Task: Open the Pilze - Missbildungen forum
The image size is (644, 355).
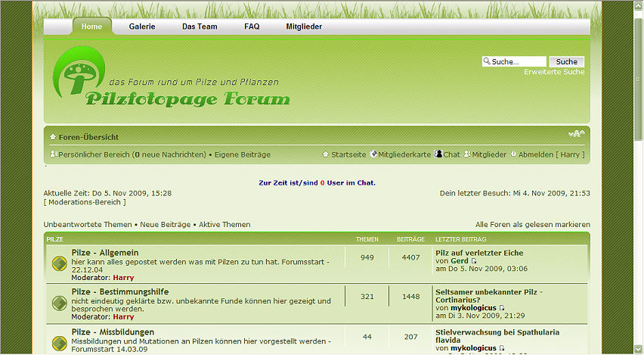Action: point(113,332)
